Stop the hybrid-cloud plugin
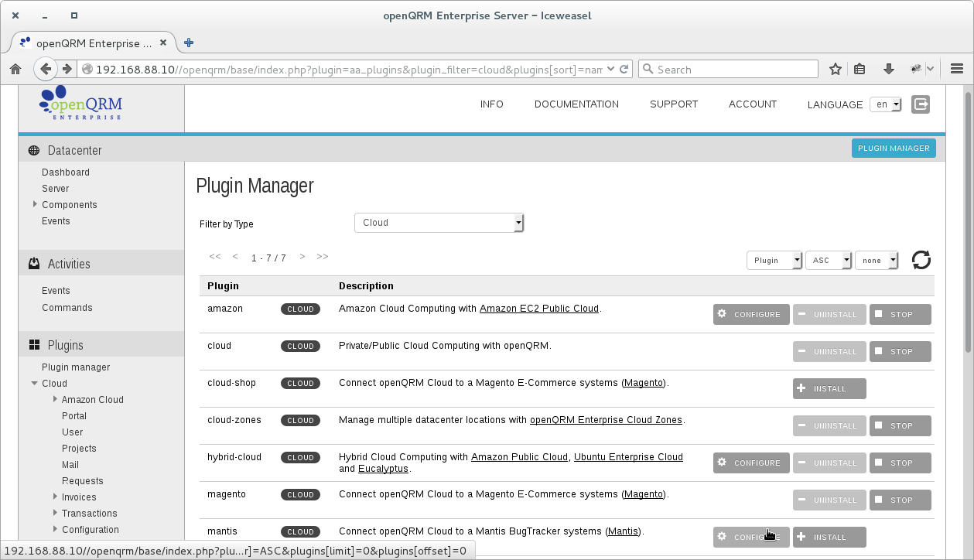 click(x=901, y=463)
